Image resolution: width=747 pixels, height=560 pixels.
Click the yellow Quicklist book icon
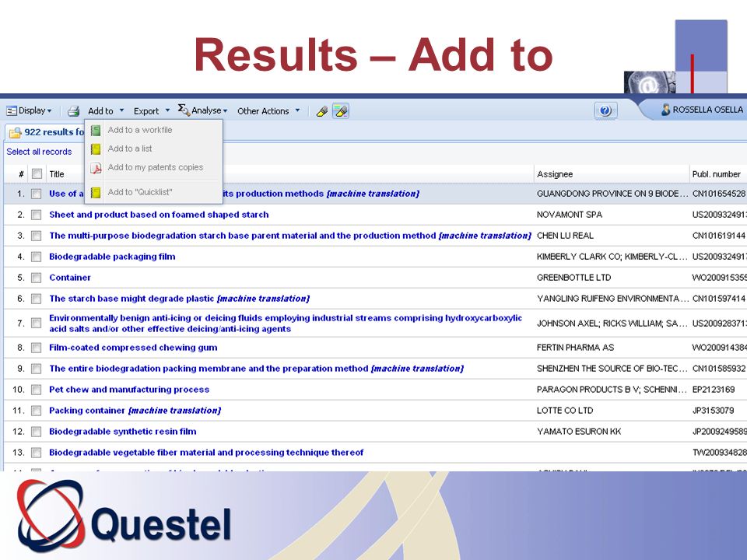click(x=96, y=192)
